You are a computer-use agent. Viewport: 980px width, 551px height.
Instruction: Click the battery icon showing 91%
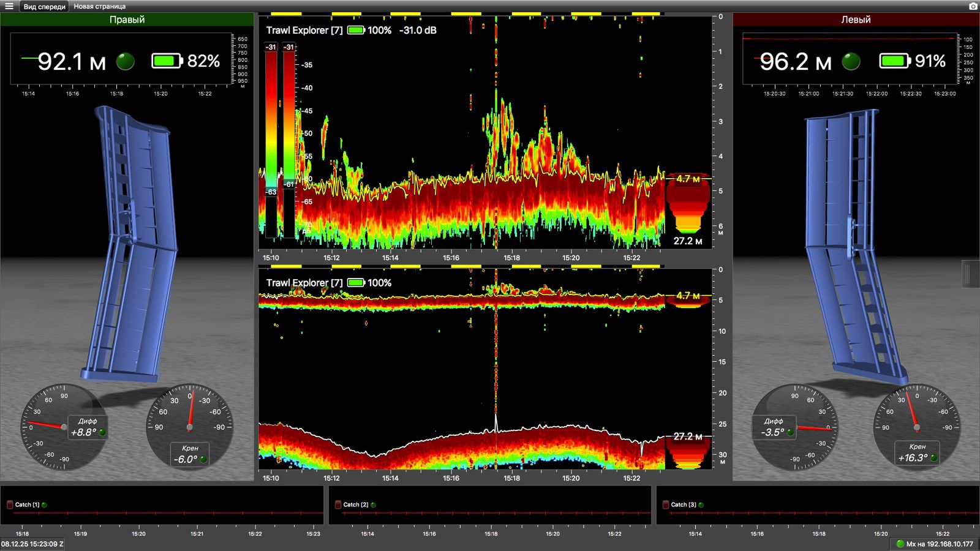[x=894, y=61]
